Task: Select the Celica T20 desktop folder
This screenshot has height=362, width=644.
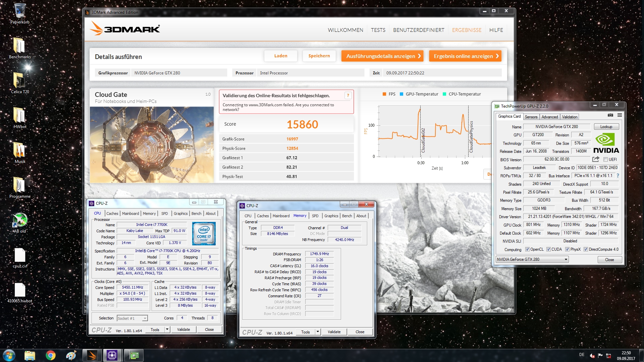Action: point(20,83)
